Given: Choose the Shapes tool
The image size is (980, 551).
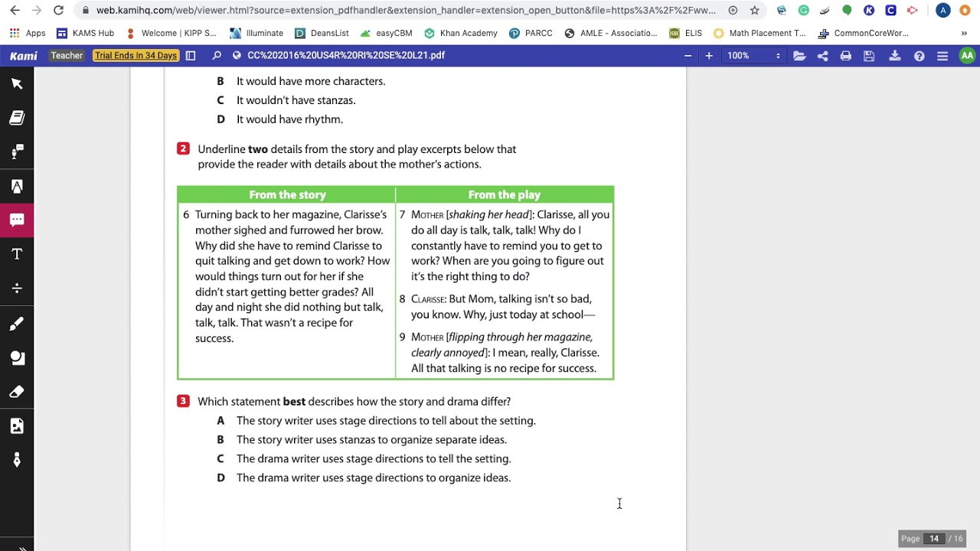Looking at the screenshot, I should [x=17, y=357].
